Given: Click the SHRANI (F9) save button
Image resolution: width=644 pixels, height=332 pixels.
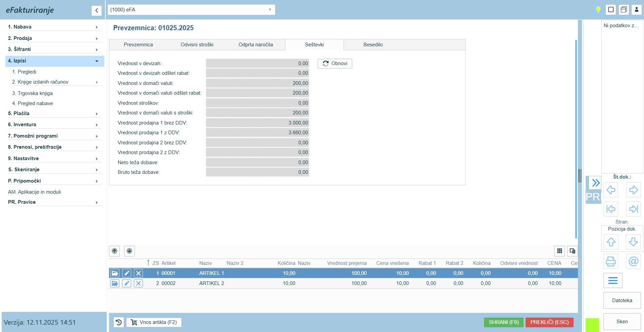Looking at the screenshot, I should pyautogui.click(x=503, y=322).
